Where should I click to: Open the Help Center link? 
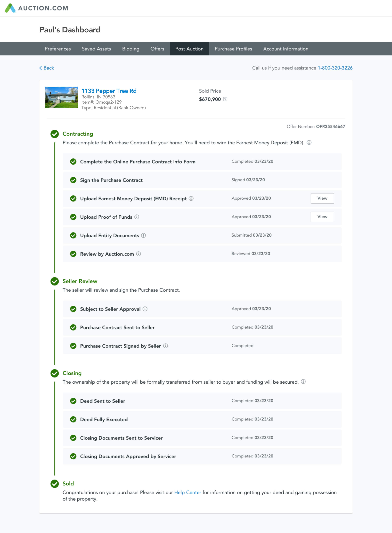[188, 492]
